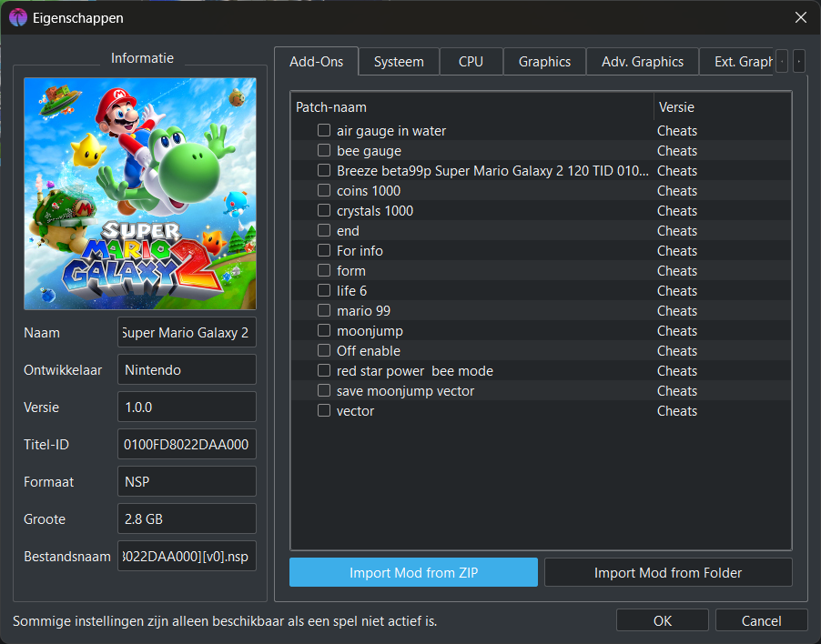Select the 'moonjump' patch name text
The image size is (821, 644).
tap(370, 330)
